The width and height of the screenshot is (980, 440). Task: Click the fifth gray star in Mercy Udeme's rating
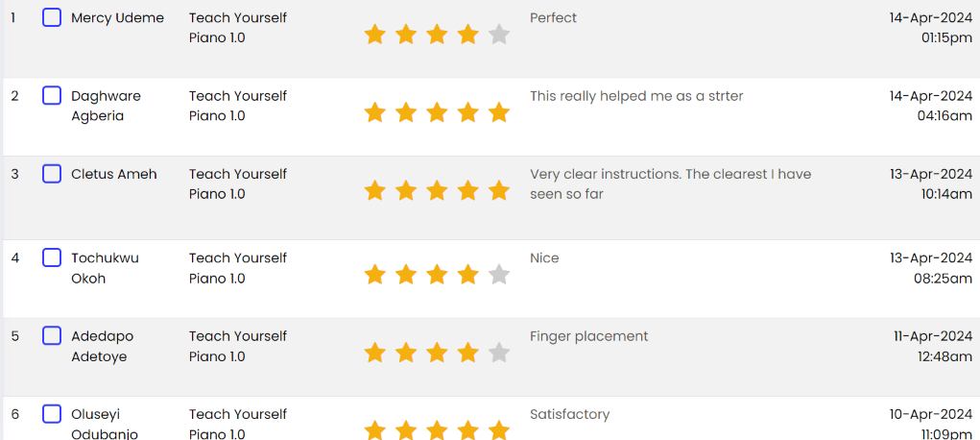(498, 36)
